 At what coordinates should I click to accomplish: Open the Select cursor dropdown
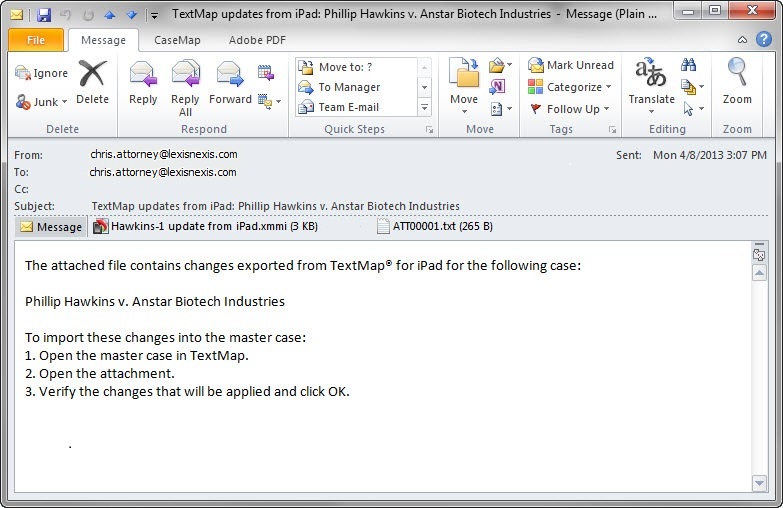(x=693, y=108)
